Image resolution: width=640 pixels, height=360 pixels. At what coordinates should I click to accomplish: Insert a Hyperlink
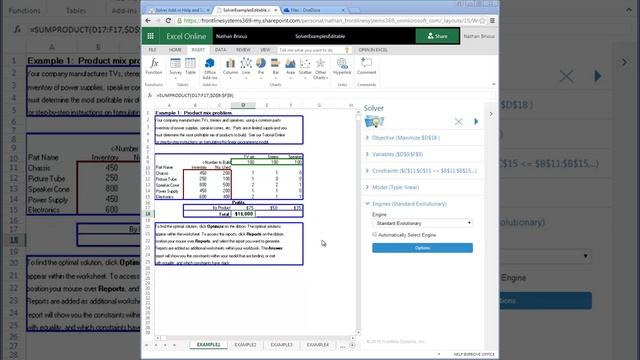click(342, 67)
